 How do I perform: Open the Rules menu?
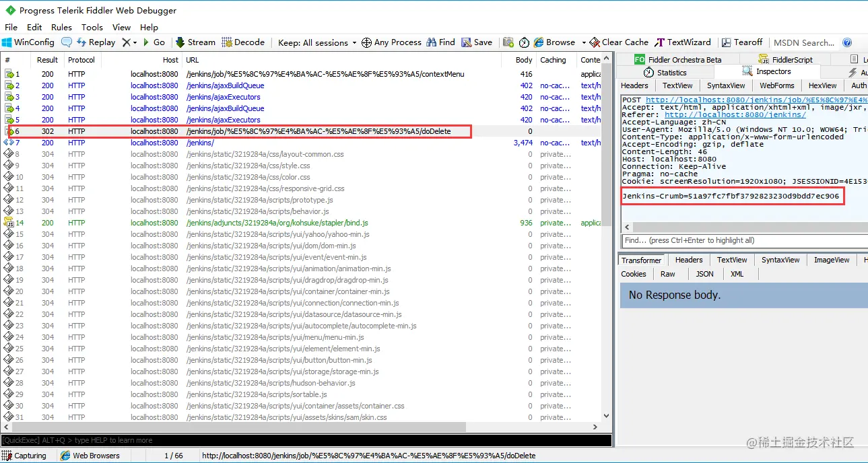[61, 27]
